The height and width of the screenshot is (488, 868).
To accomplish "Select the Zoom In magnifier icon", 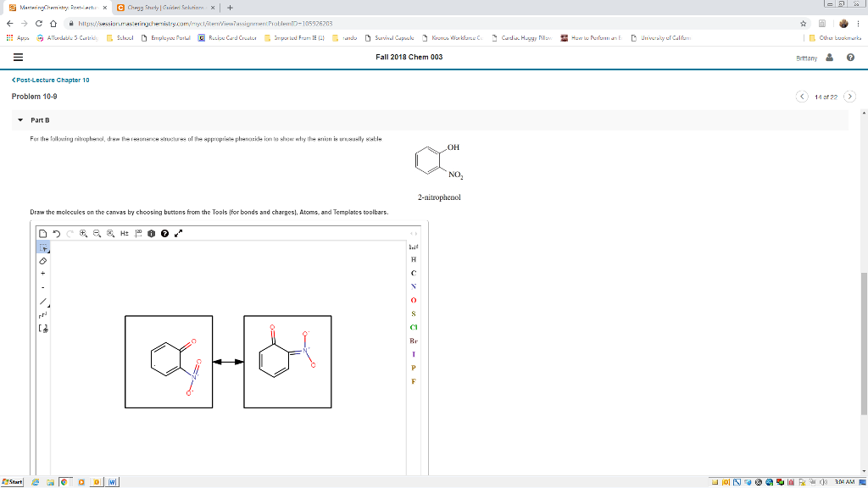I will pyautogui.click(x=83, y=233).
